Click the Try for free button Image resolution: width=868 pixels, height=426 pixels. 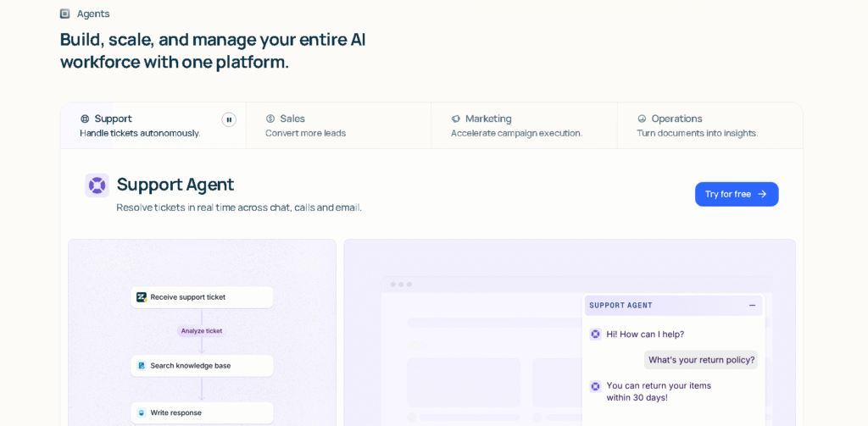(x=737, y=194)
